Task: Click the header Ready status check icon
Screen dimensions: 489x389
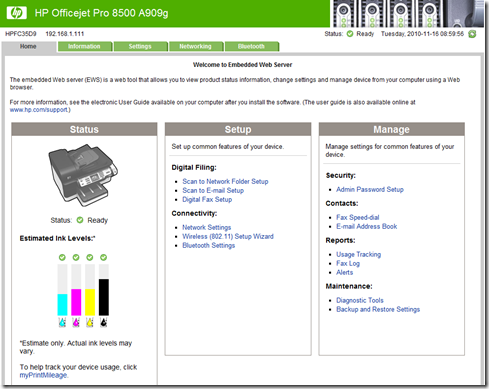Action: coord(350,34)
